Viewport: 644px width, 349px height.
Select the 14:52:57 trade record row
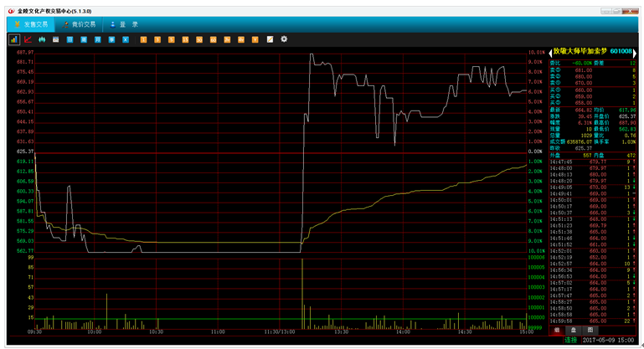[x=593, y=264]
